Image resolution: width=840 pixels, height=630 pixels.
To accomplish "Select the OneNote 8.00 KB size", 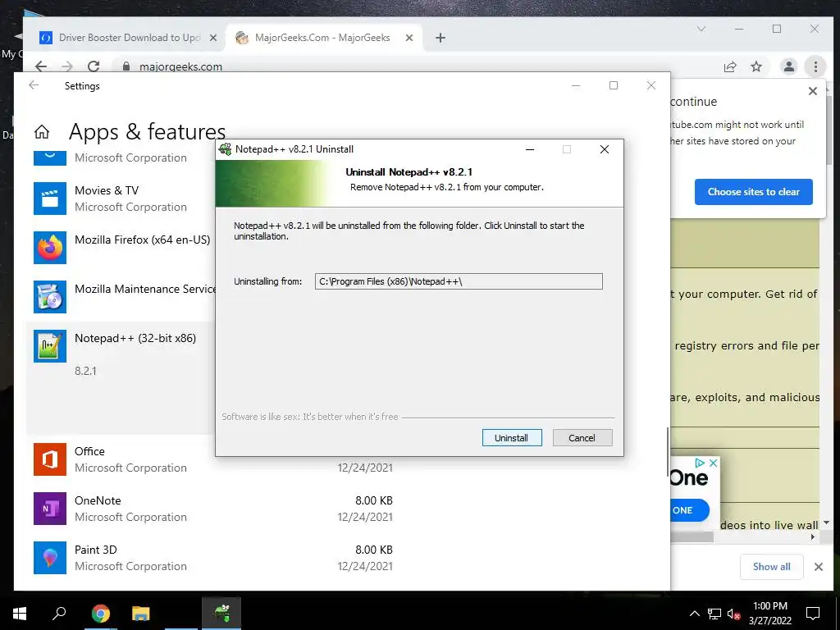I will coord(374,500).
